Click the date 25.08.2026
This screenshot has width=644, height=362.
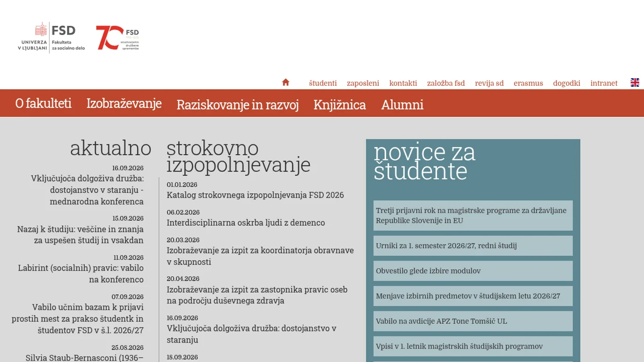point(127,348)
